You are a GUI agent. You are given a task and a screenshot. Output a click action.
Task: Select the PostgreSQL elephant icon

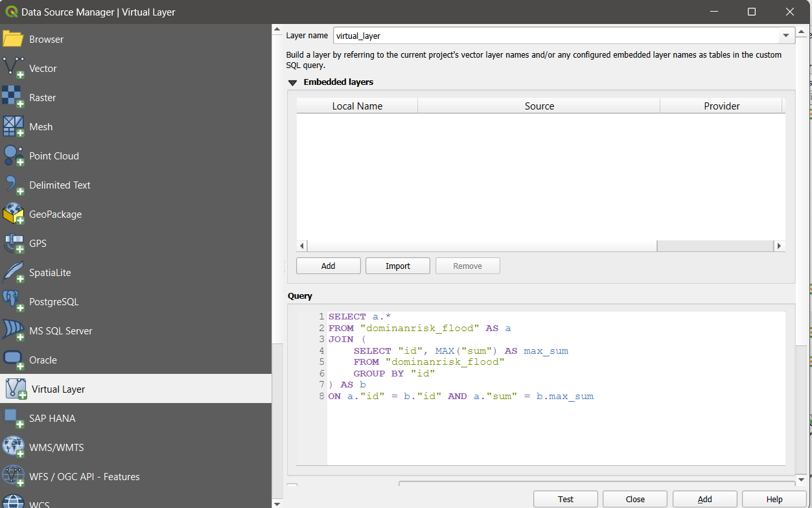13,301
